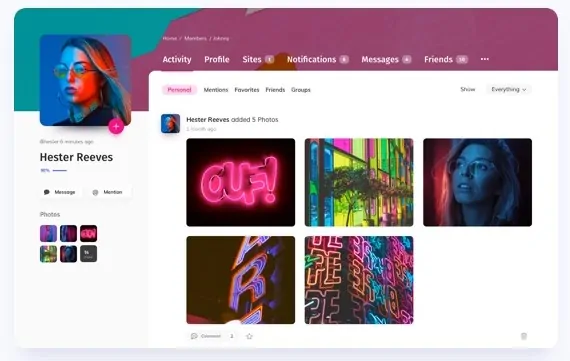Viewport: 570px width, 361px height.
Task: Click the Home breadcrumb link
Action: pos(170,38)
